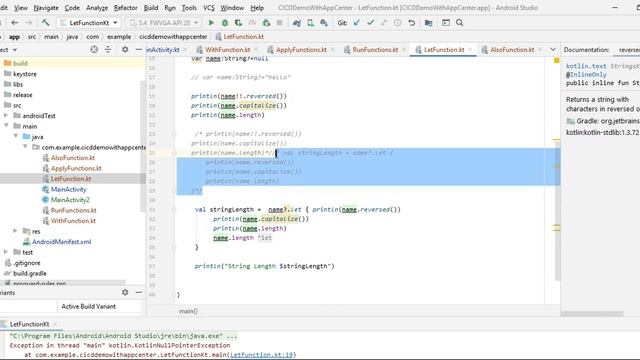Click the Gradle library entry in Documentation

tap(603, 121)
